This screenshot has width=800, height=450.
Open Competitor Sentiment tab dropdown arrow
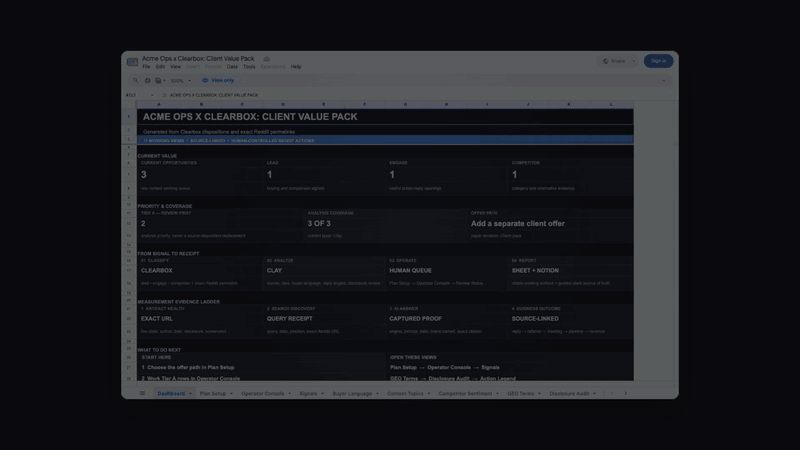click(497, 393)
